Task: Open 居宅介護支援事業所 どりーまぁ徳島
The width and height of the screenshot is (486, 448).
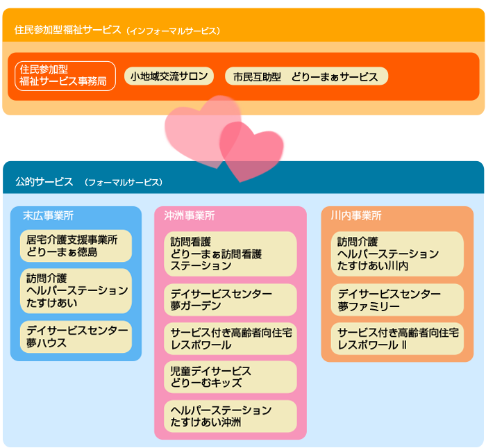Action: 76,246
